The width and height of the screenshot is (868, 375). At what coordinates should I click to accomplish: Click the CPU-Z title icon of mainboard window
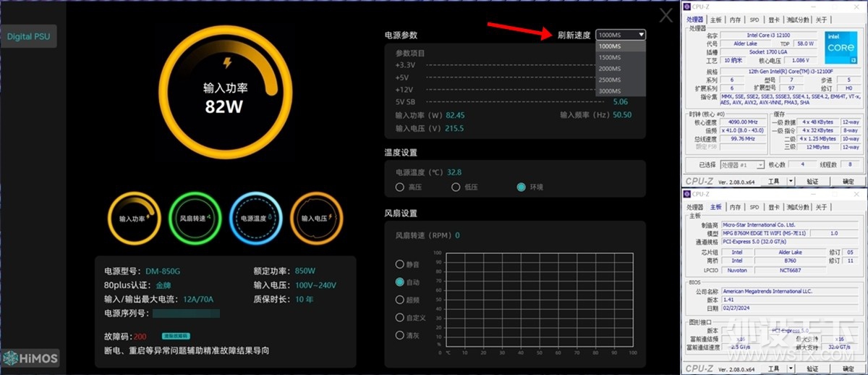[x=687, y=193]
